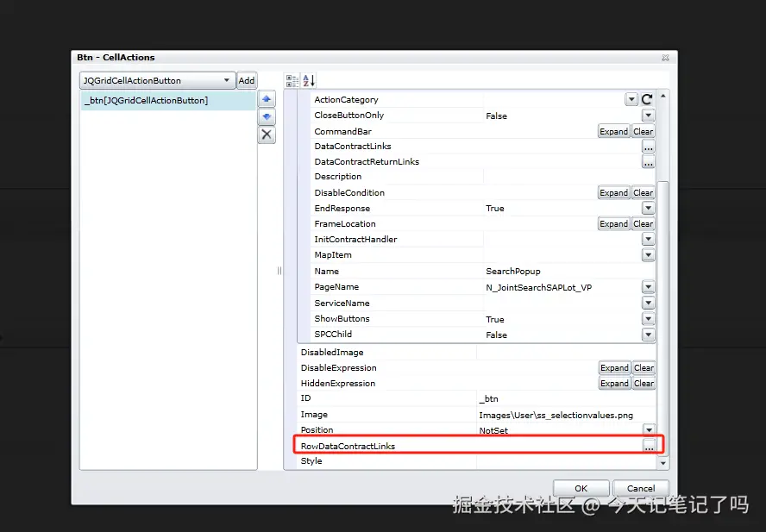766x532 pixels.
Task: Select the ActionCategory property label
Action: 347,100
